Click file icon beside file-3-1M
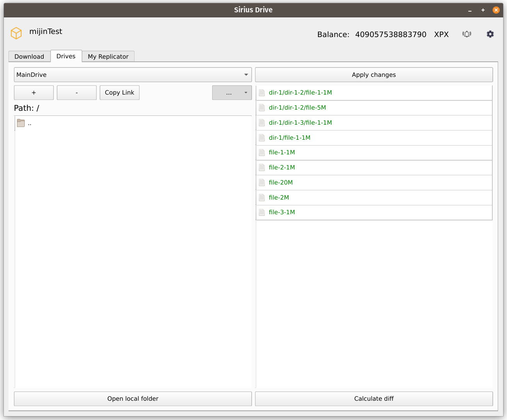 [262, 212]
